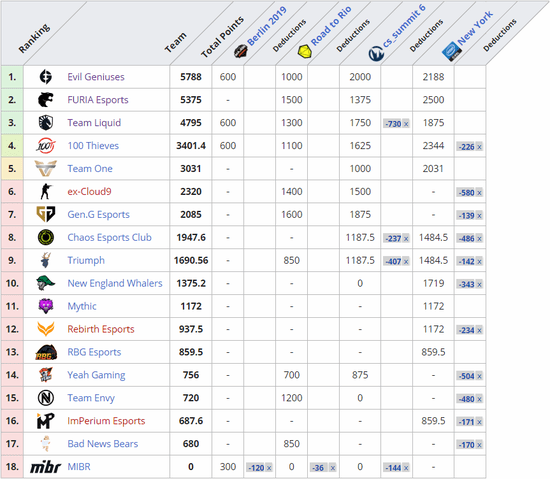Viewport: 550px width, 479px height.
Task: Click 100 Thieves' -226 deduction badge
Action: (470, 147)
